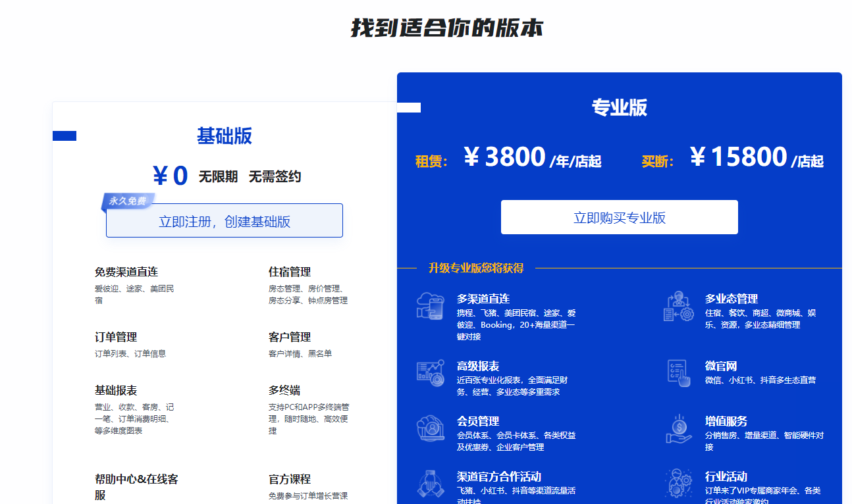
Task: Click the 增值服务 coin-in-hand icon
Action: (x=678, y=428)
